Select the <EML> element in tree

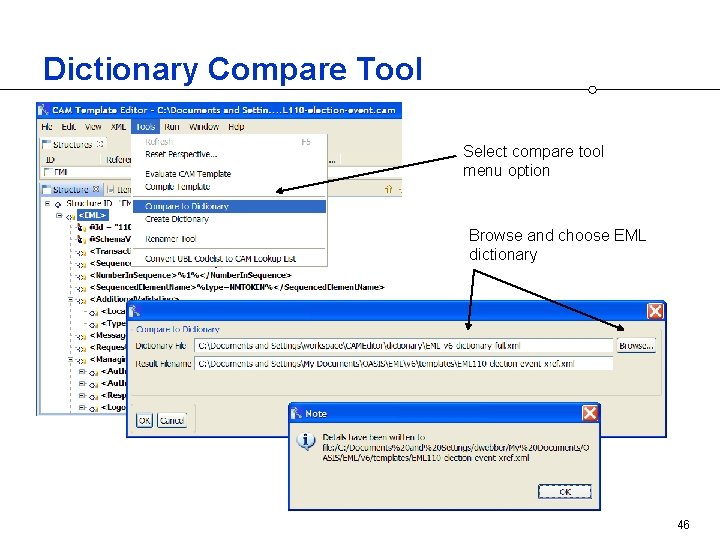click(93, 215)
